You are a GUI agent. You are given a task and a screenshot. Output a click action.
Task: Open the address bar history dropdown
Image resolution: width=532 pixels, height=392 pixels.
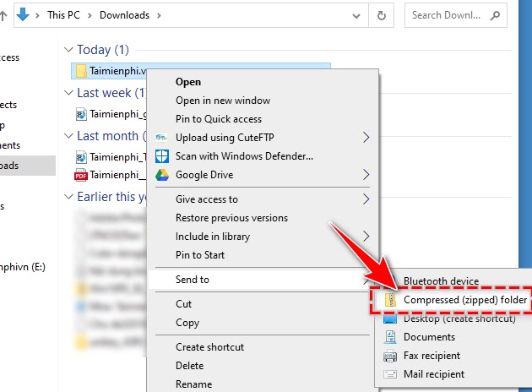coord(357,15)
